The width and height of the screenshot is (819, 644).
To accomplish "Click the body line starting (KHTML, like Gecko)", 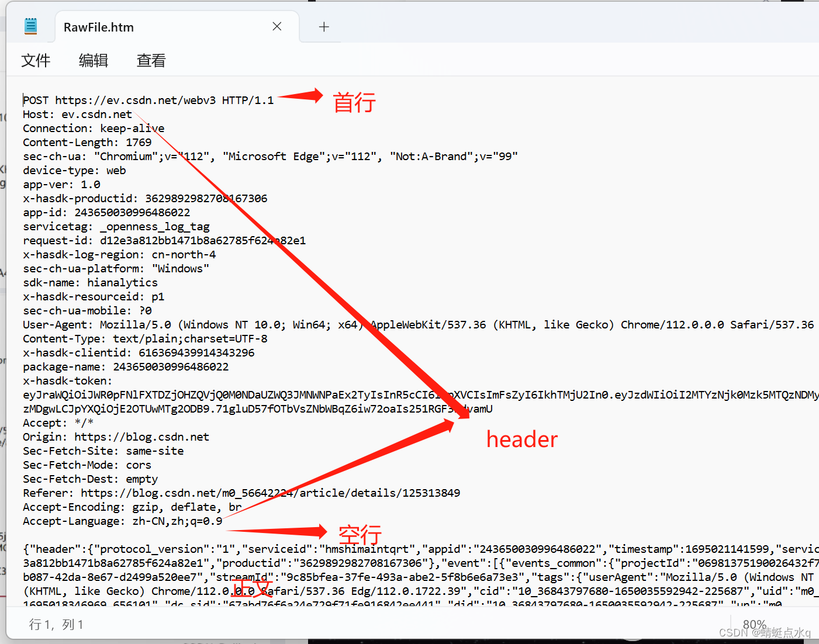I will click(x=421, y=591).
